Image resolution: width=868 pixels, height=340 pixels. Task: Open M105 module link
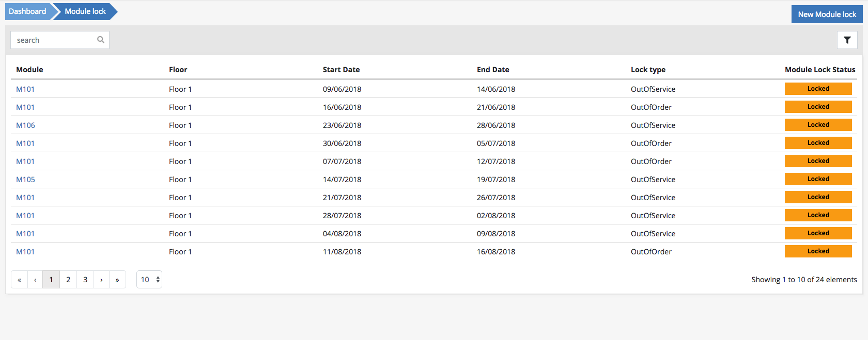click(x=25, y=180)
